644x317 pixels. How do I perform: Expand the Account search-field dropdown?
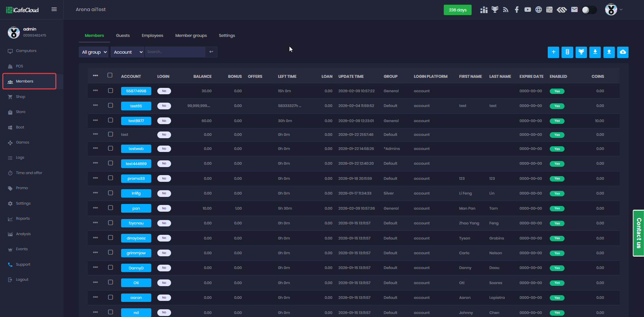click(x=127, y=52)
